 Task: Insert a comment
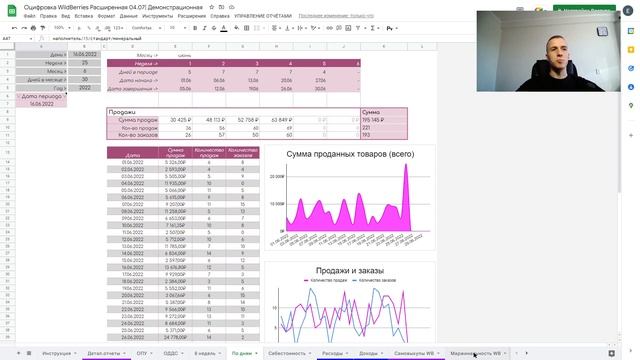(x=339, y=28)
